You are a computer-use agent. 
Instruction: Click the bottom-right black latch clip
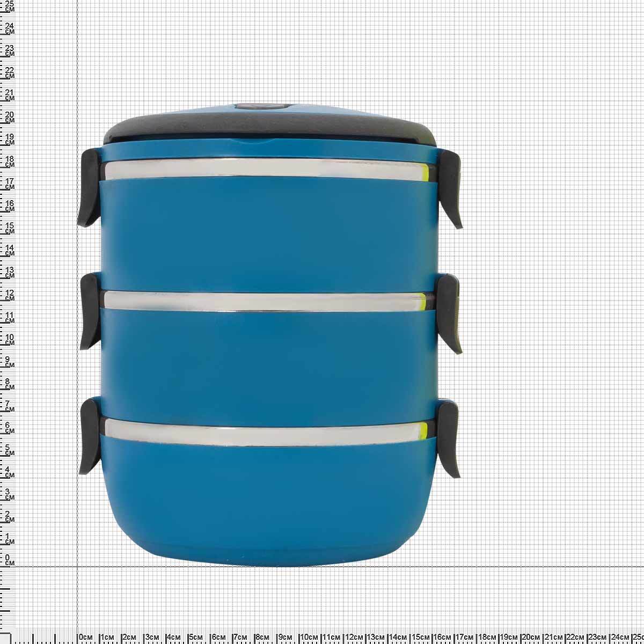[449, 437]
